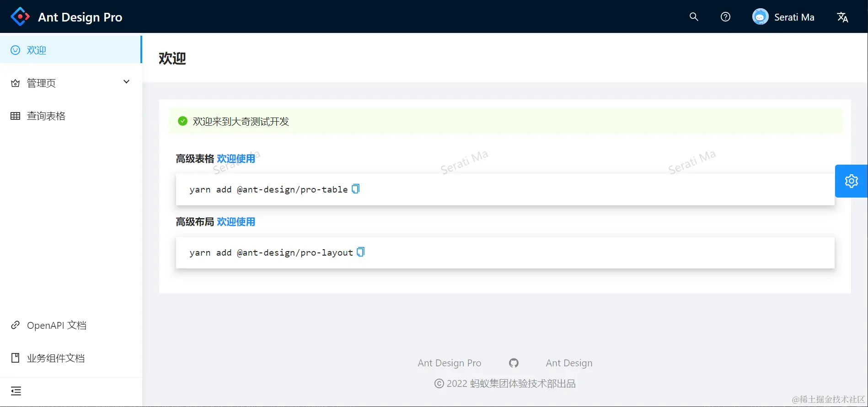Open Ant Design footer link
868x407 pixels.
(x=569, y=363)
